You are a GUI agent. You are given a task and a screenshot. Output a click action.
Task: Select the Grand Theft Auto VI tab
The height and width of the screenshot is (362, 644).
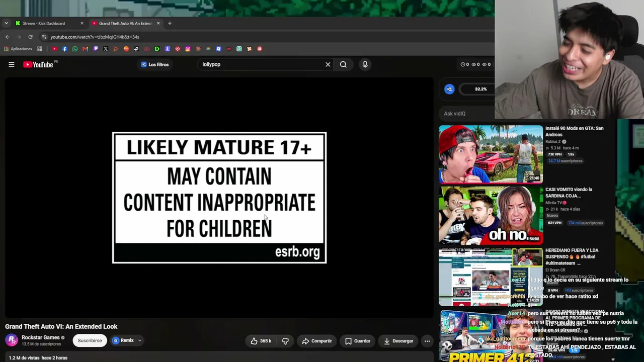125,23
